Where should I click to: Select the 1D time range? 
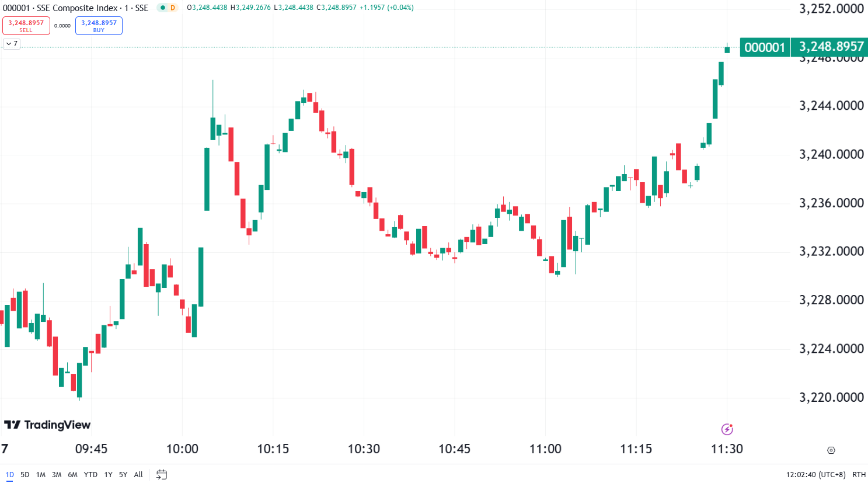(x=9, y=474)
